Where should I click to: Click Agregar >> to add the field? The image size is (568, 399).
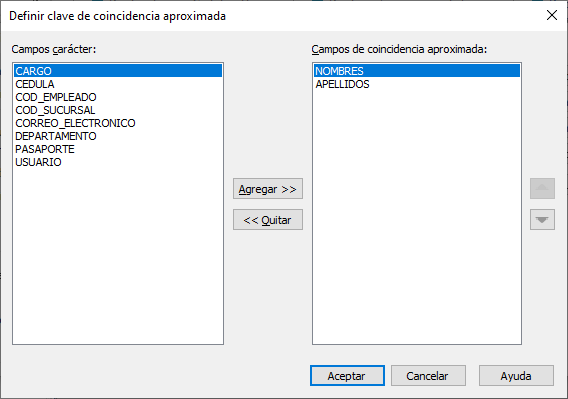pyautogui.click(x=268, y=189)
